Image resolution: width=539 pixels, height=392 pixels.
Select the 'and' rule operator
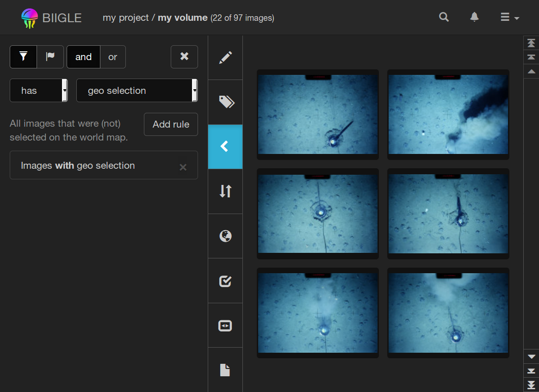(83, 57)
